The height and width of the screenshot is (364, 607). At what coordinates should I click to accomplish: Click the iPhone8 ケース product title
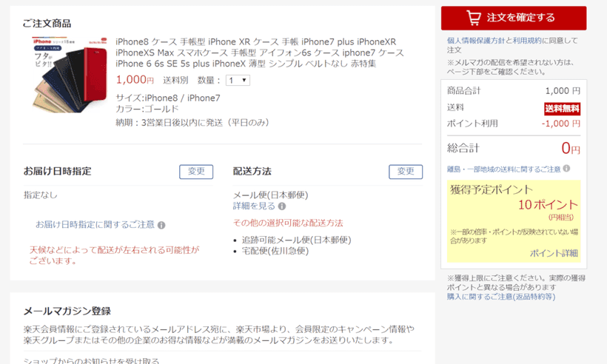(260, 53)
